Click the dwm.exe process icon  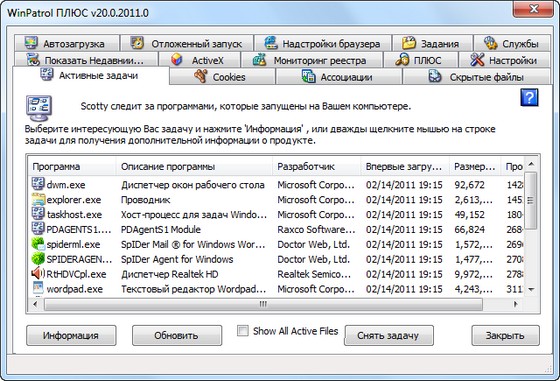[38, 184]
